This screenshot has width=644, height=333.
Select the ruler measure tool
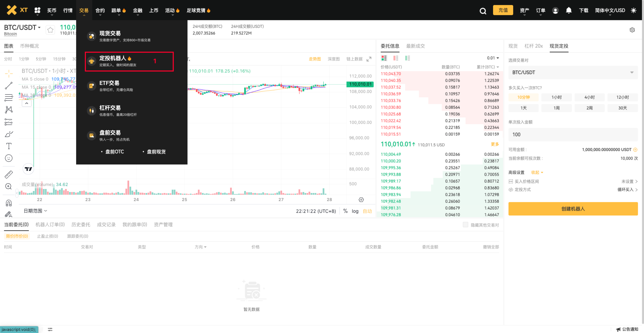[9, 174]
